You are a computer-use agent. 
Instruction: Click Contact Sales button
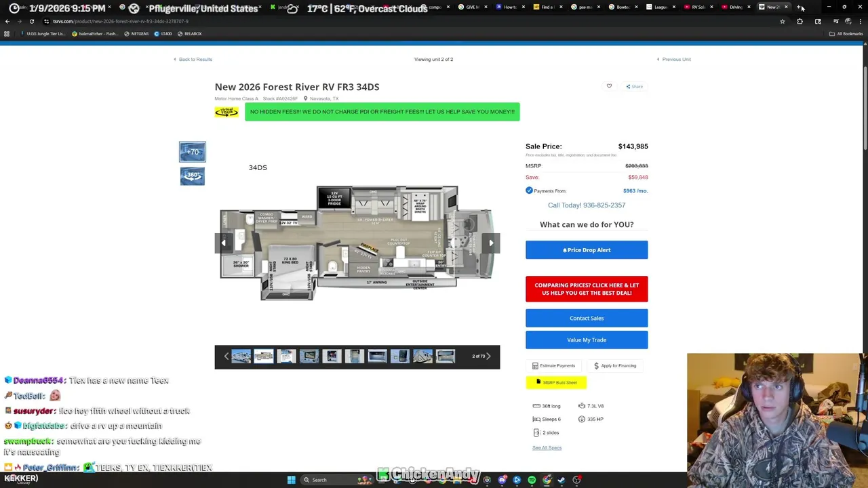587,318
